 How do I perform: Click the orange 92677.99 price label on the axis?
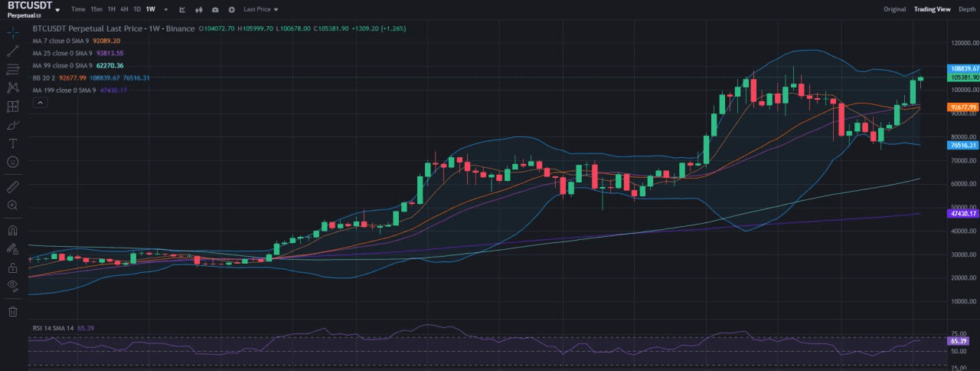[x=964, y=107]
